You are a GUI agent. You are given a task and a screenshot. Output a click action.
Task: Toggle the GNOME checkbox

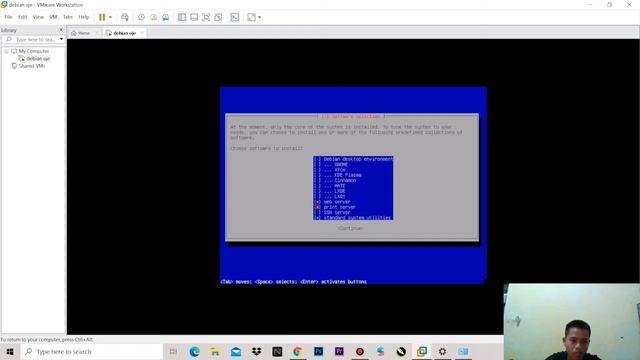pyautogui.click(x=317, y=164)
